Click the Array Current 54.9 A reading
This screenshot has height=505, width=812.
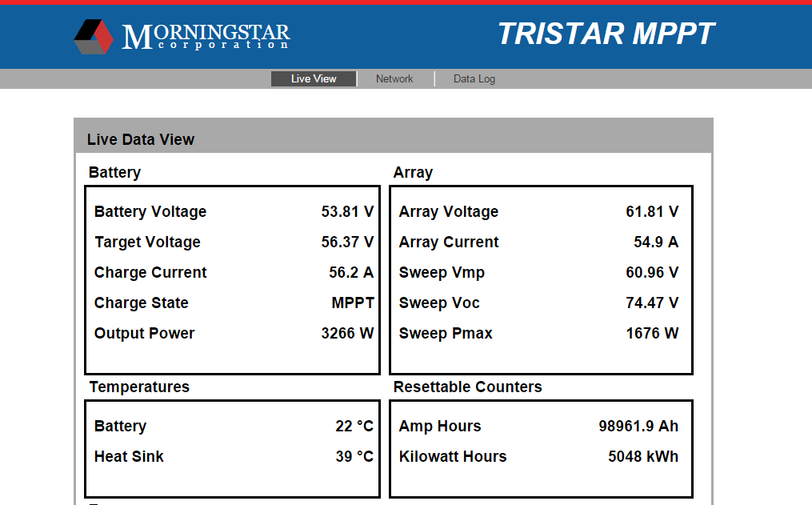(656, 242)
